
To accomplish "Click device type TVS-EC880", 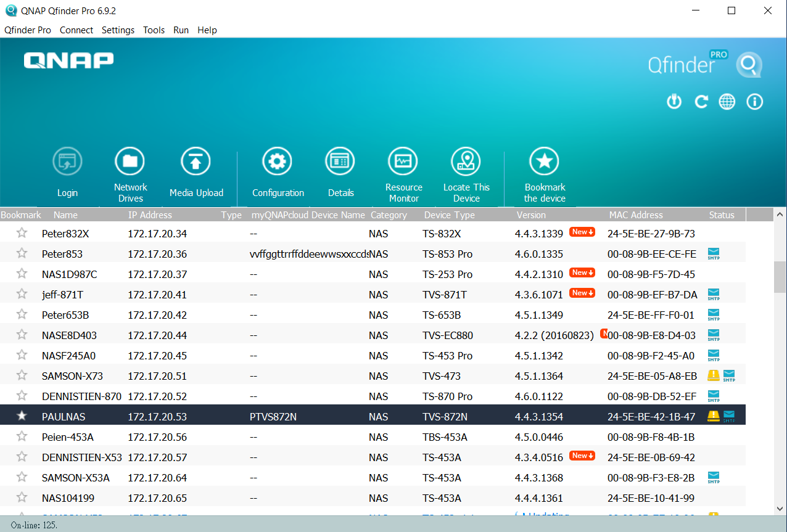I will [x=448, y=335].
